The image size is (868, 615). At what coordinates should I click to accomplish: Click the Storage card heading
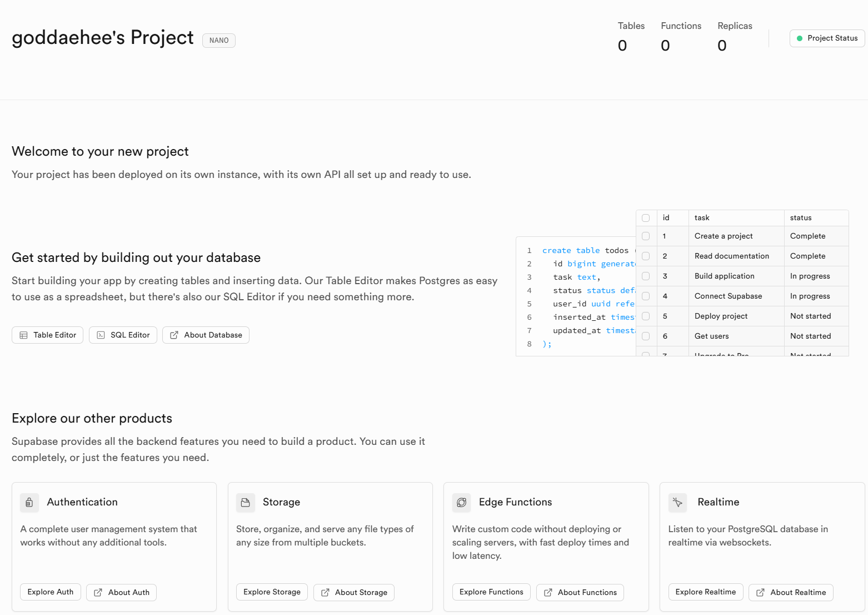(x=281, y=502)
